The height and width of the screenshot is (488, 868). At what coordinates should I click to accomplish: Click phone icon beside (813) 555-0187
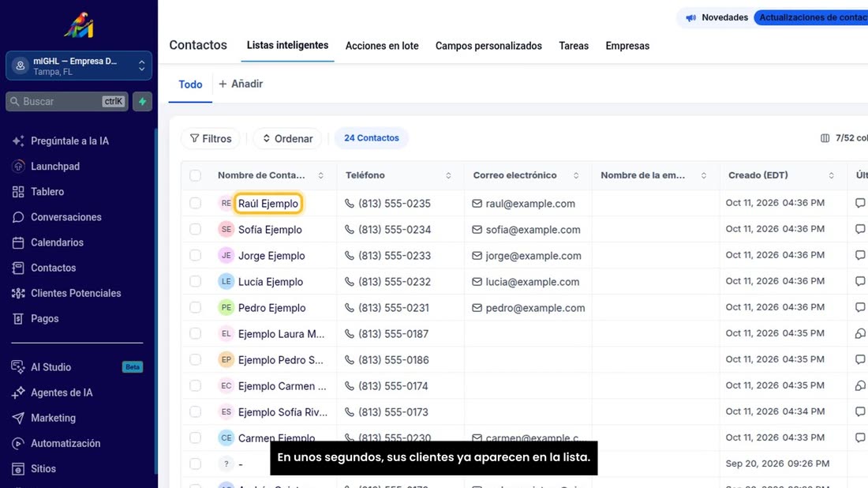coord(350,333)
